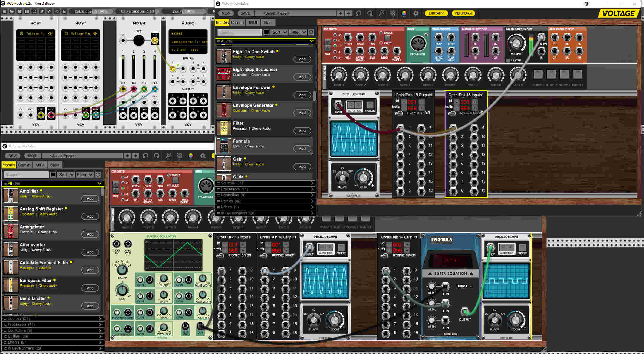This screenshot has width=644, height=354.
Task: Open Sort dropdown in lower library
Action: 66,175
